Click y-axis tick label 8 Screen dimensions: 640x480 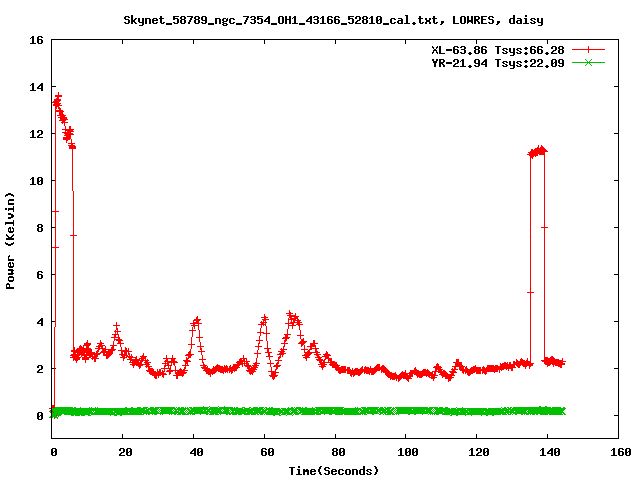[x=40, y=228]
